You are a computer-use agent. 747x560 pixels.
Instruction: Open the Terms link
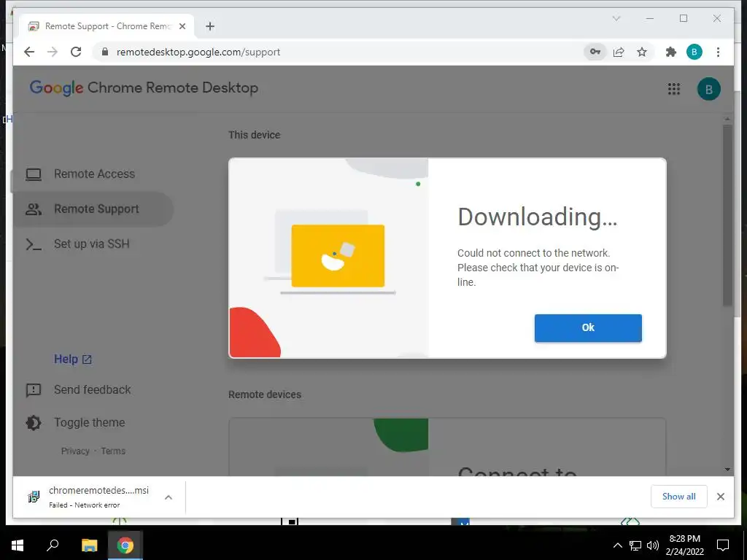click(x=113, y=451)
